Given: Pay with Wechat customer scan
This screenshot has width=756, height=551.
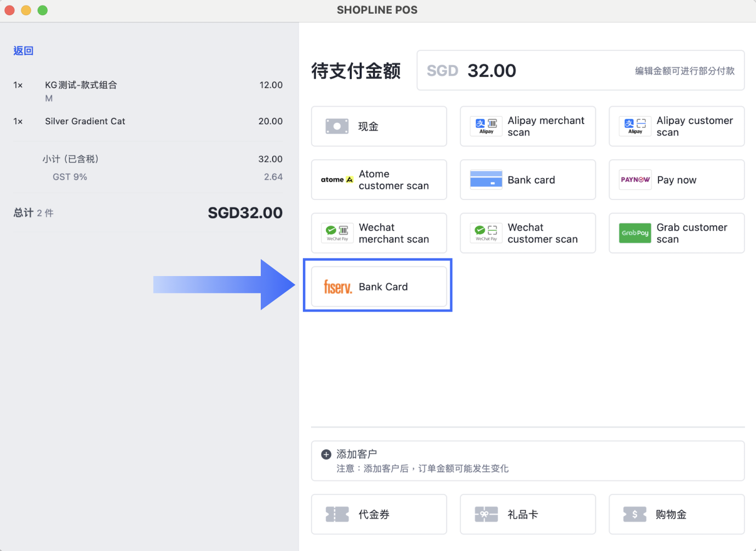Looking at the screenshot, I should (528, 233).
